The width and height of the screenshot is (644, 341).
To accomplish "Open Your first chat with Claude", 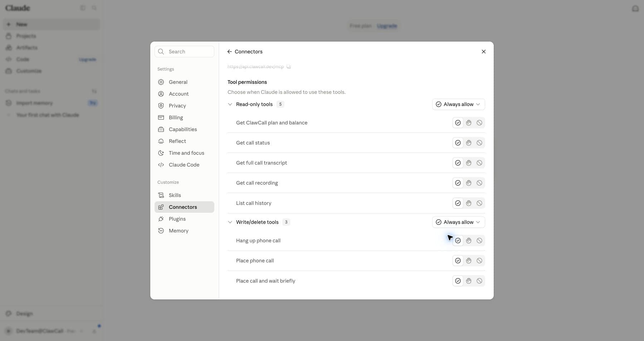I will 52,115.
